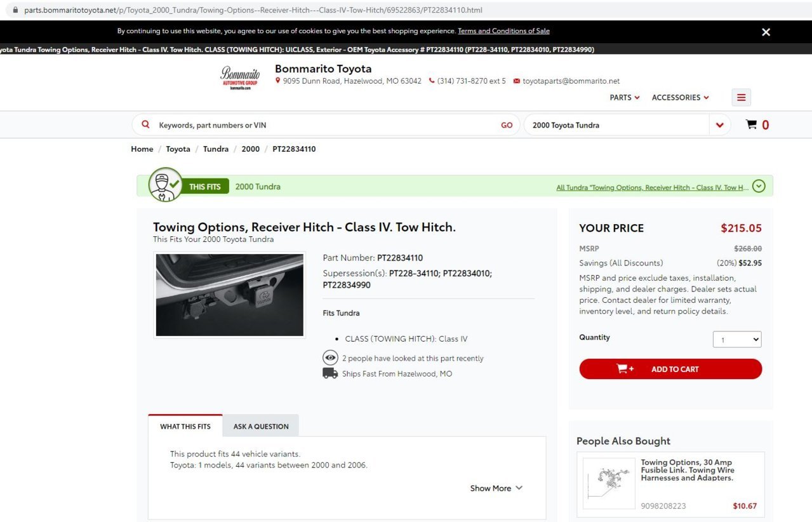Click the product title heading
Viewport: 812px width, 522px height.
(x=304, y=227)
